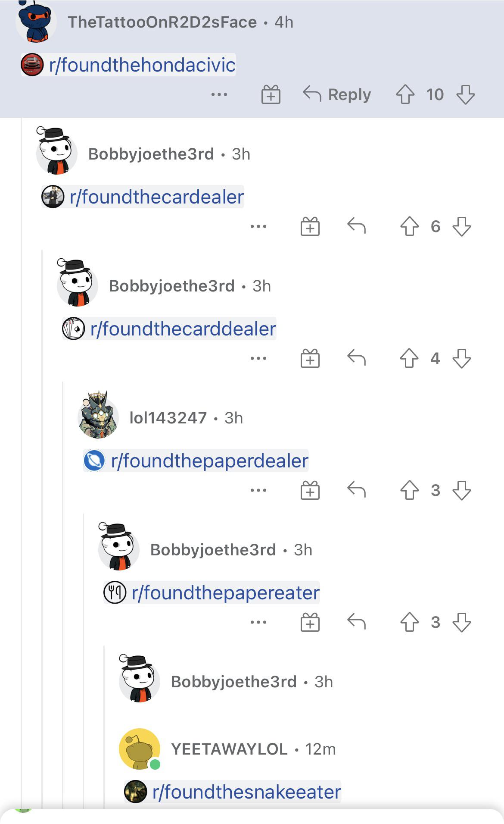This screenshot has height=824, width=504.
Task: Upvote lol143247's r/foundthepaperdealer comment
Action: [409, 490]
